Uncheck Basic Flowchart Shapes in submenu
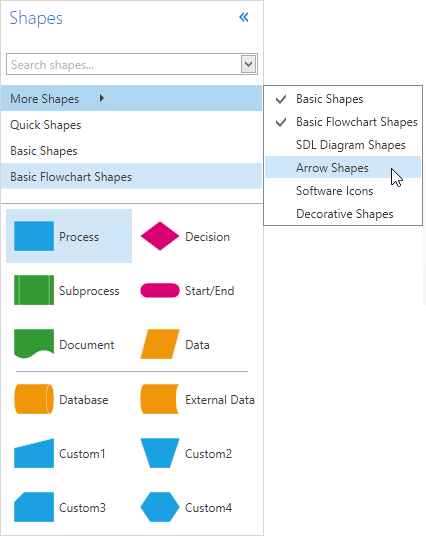Viewport: 426px width, 538px height. [x=343, y=122]
